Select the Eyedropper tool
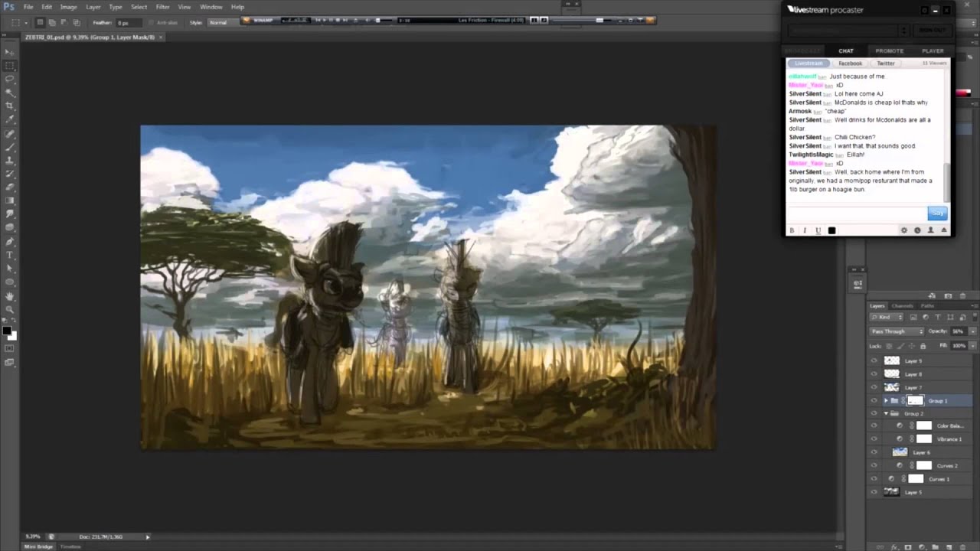 10,119
